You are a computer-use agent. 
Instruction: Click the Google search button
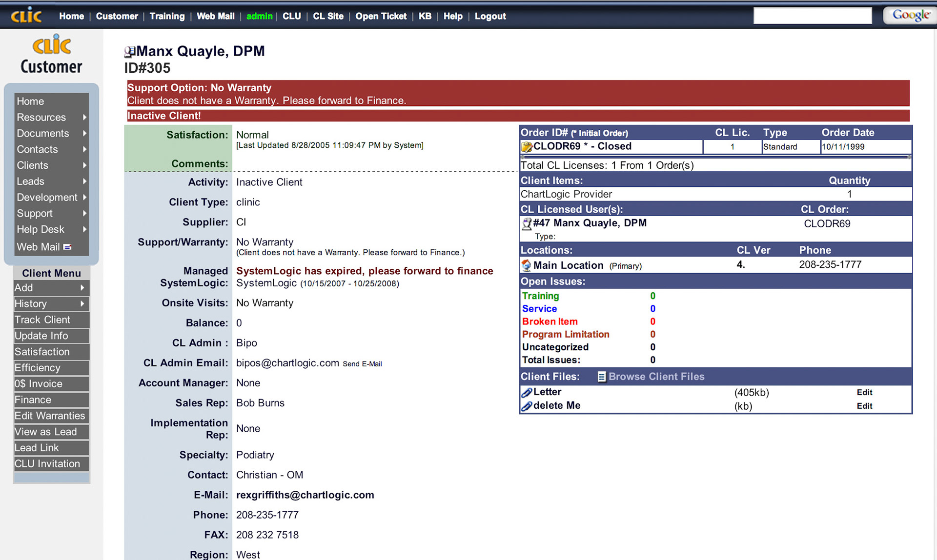coord(910,16)
